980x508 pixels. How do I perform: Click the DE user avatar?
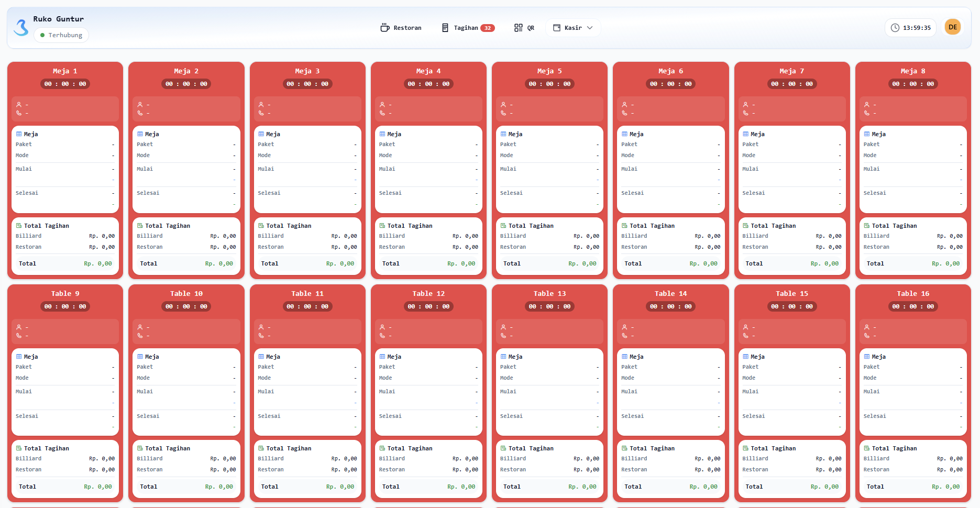click(952, 27)
